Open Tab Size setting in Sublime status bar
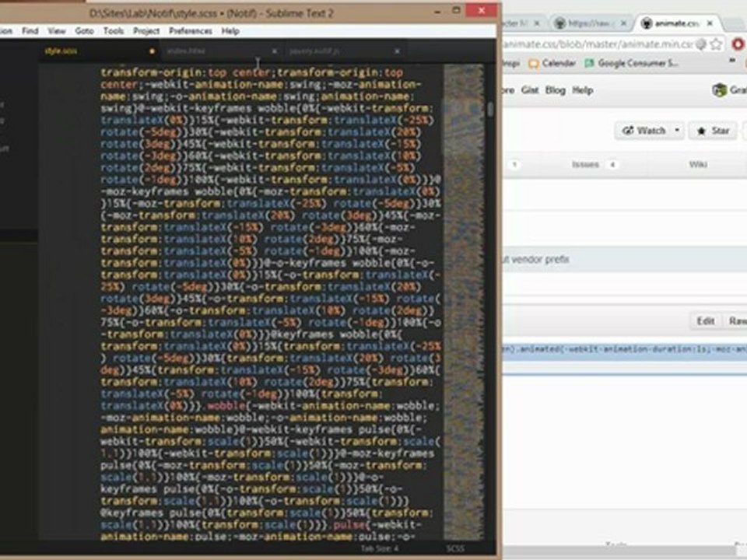Viewport: 747px width, 560px height. (x=379, y=548)
